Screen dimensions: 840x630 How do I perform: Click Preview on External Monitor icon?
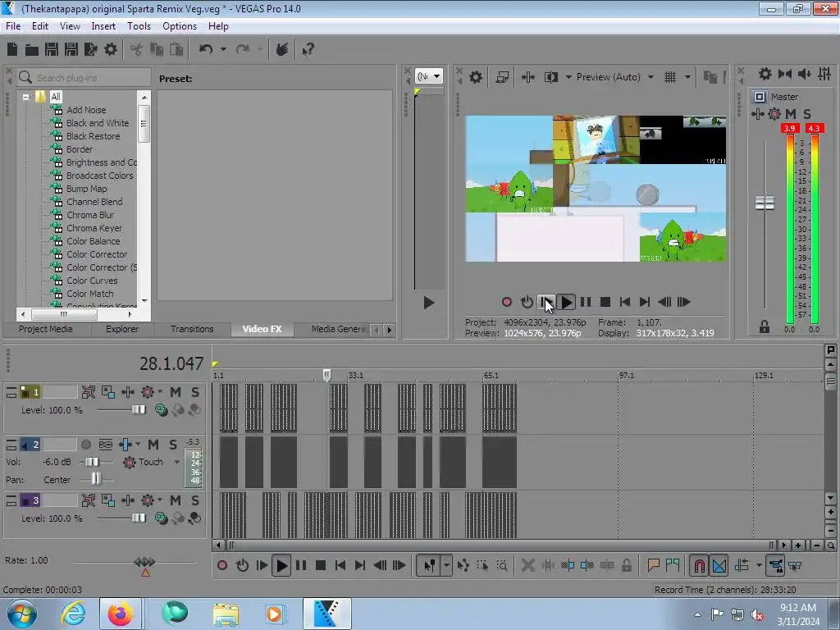502,77
